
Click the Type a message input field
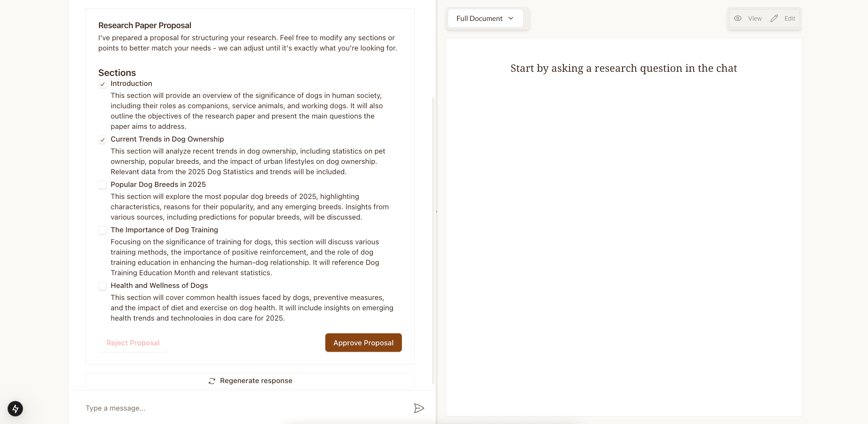[x=206, y=408]
